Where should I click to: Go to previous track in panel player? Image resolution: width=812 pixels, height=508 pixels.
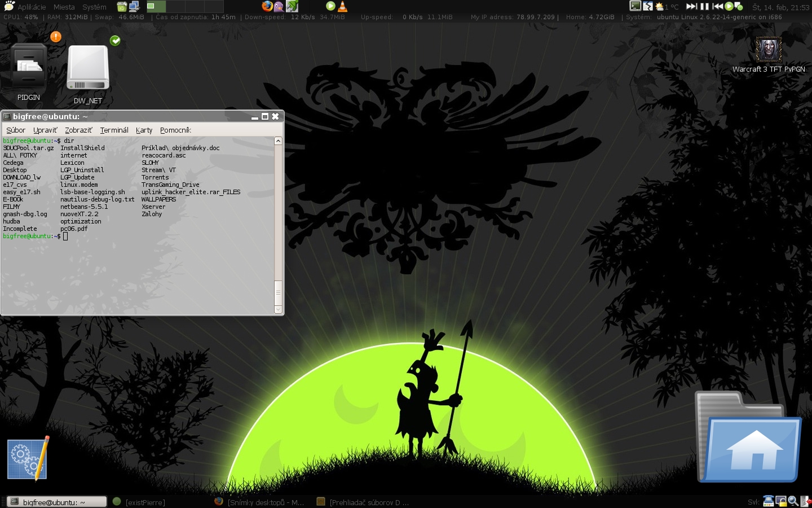pyautogui.click(x=717, y=7)
